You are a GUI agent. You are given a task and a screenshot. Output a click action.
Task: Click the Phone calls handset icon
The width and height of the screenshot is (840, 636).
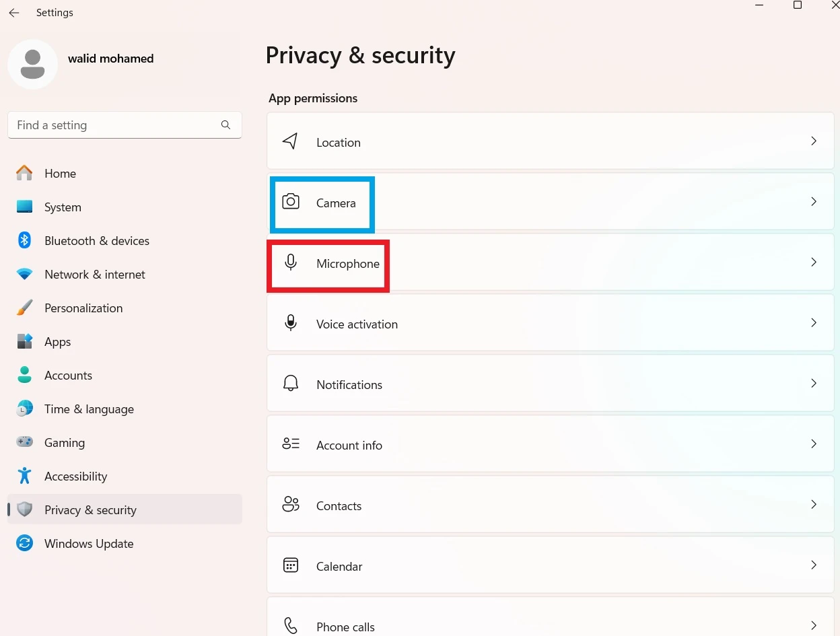tap(291, 626)
